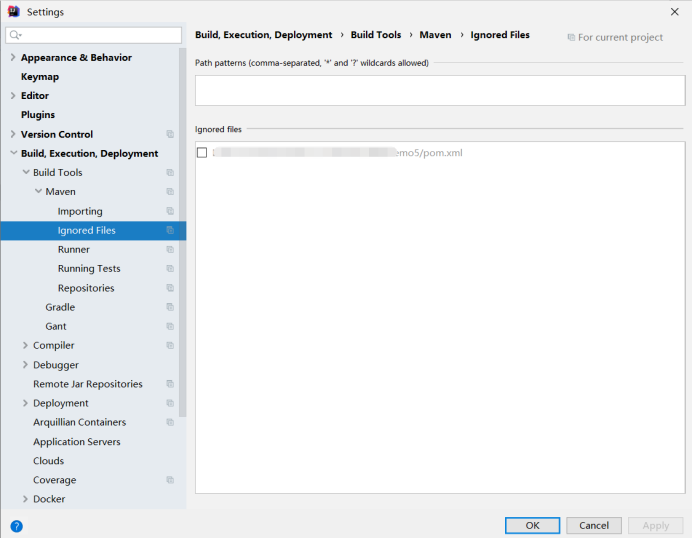Image resolution: width=693 pixels, height=539 pixels.
Task: Open Remote Jar Repositories settings
Action: pyautogui.click(x=88, y=384)
